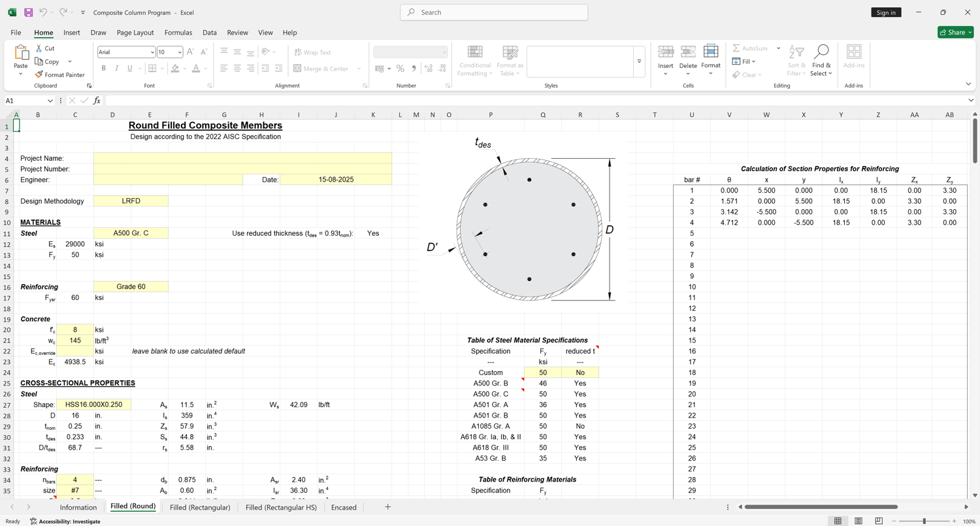Viewport: 980px width, 526px height.
Task: Switch to the Insert ribbon tab
Action: click(x=72, y=33)
